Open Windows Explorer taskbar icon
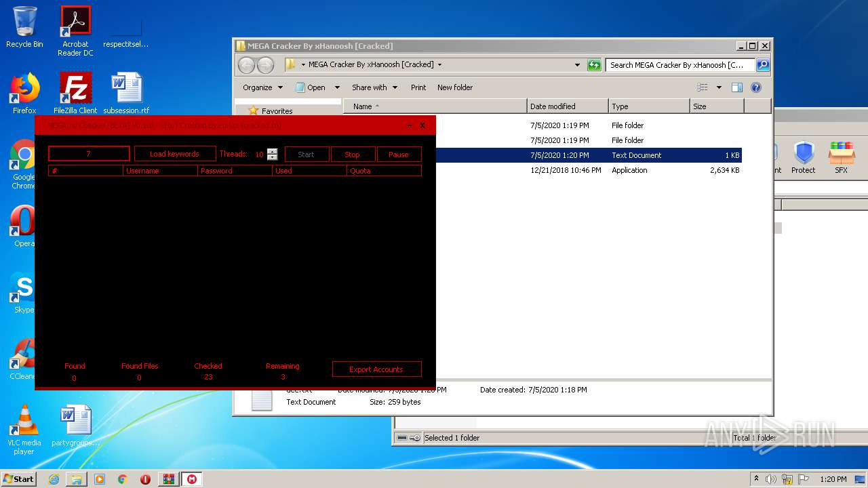Image resolution: width=868 pixels, height=488 pixels. pyautogui.click(x=77, y=479)
